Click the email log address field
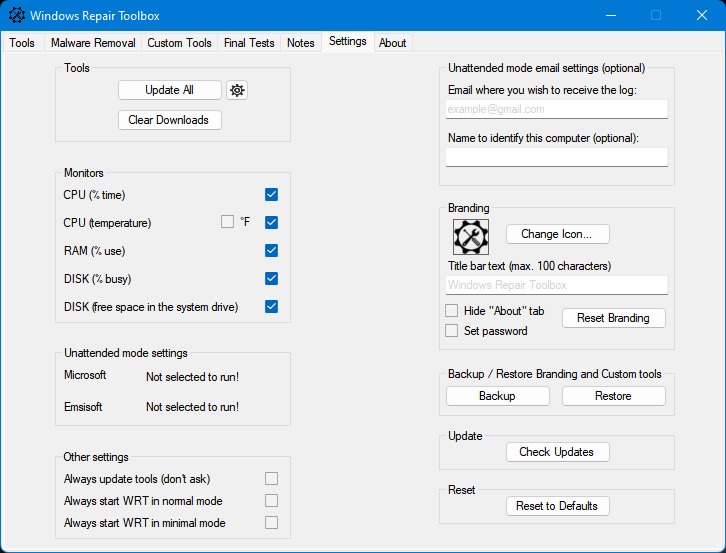Viewport: 726px width, 553px height. (x=557, y=109)
